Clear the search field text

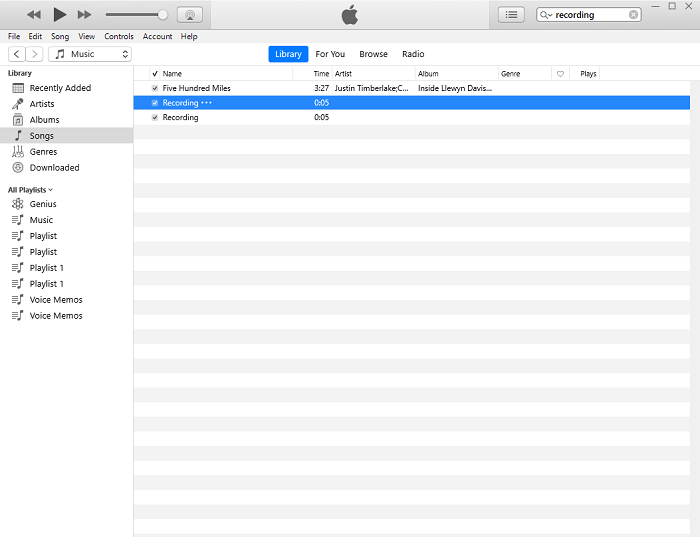(633, 15)
